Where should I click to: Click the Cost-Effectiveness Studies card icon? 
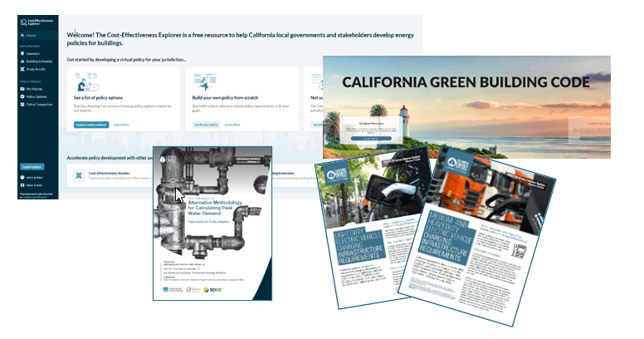point(78,174)
